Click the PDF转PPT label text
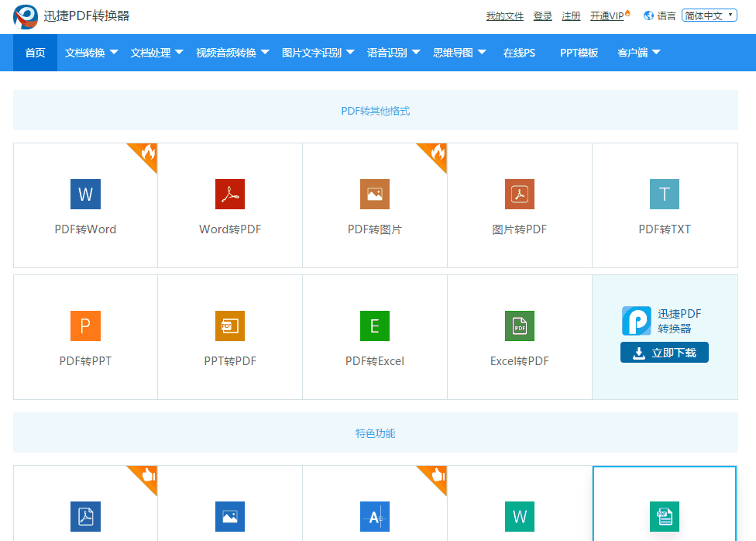The height and width of the screenshot is (541, 756). [x=85, y=361]
